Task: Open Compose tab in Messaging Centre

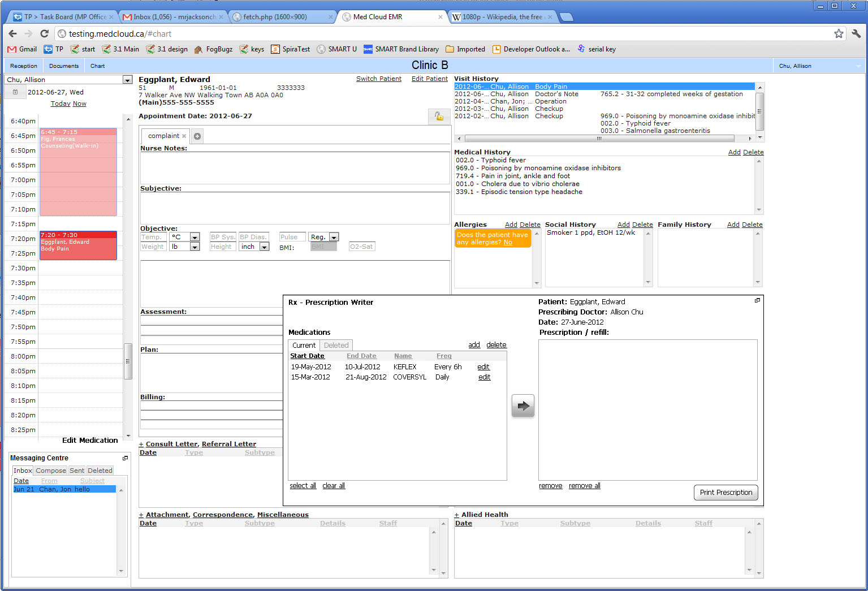Action: [x=51, y=471]
